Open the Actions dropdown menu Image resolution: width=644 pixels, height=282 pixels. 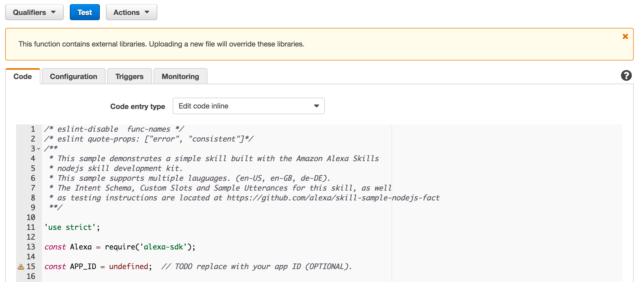click(131, 12)
